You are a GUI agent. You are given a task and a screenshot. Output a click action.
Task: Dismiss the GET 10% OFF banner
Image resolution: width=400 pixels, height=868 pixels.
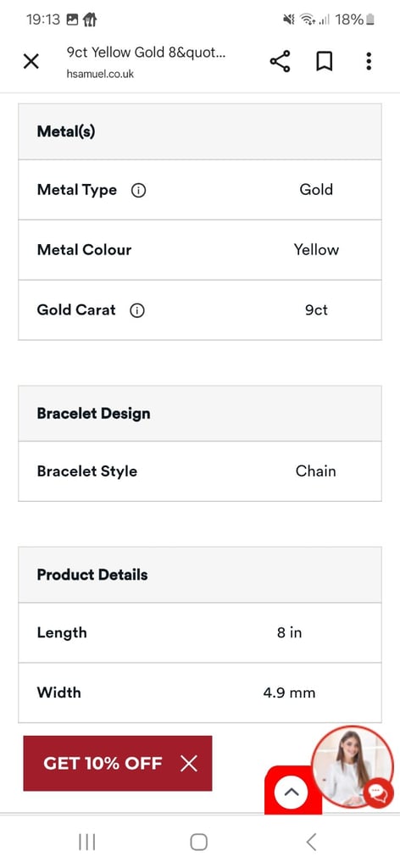point(189,764)
